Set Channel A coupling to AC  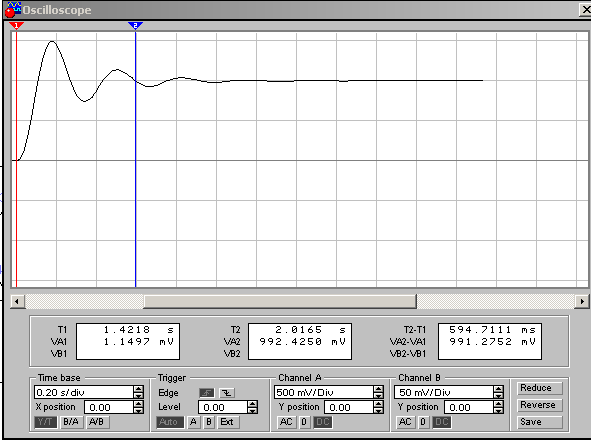tap(286, 422)
